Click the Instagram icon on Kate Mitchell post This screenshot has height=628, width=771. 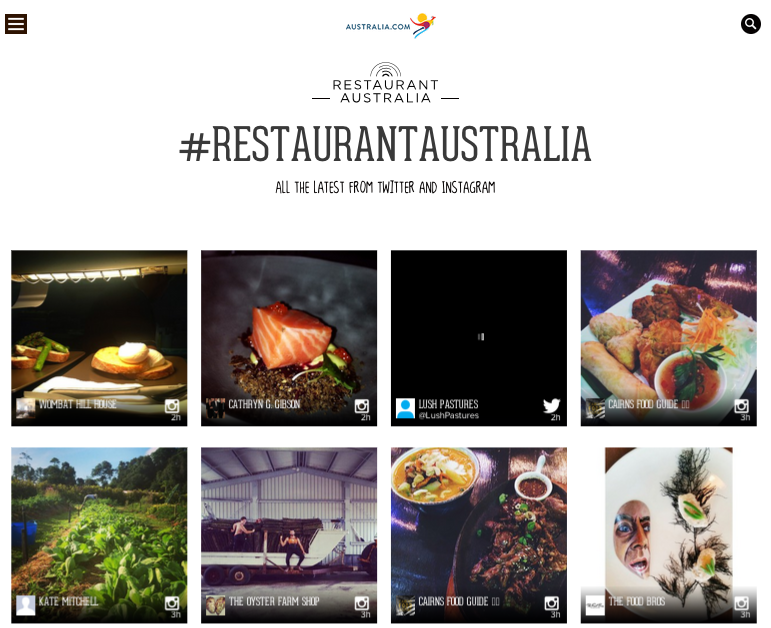pos(172,603)
